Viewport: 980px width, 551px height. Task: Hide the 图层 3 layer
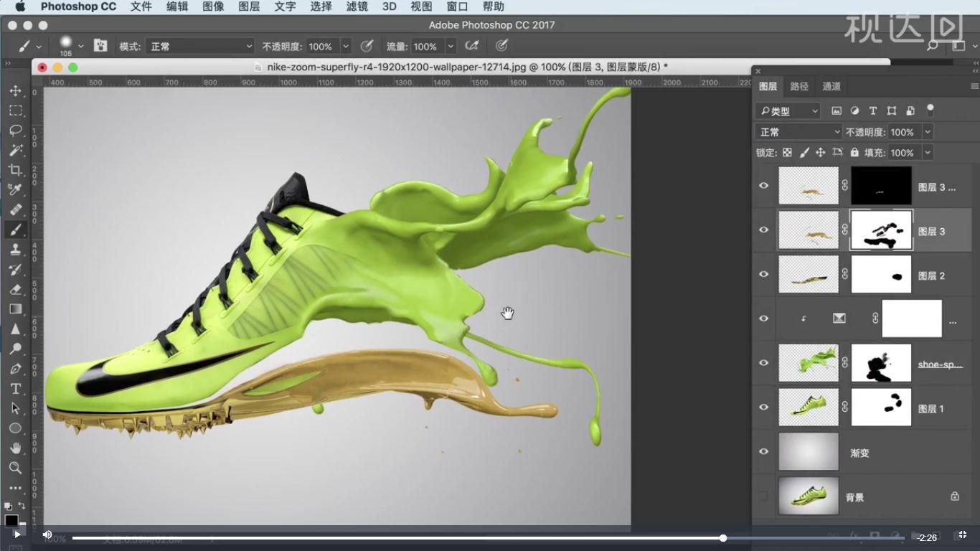point(763,230)
